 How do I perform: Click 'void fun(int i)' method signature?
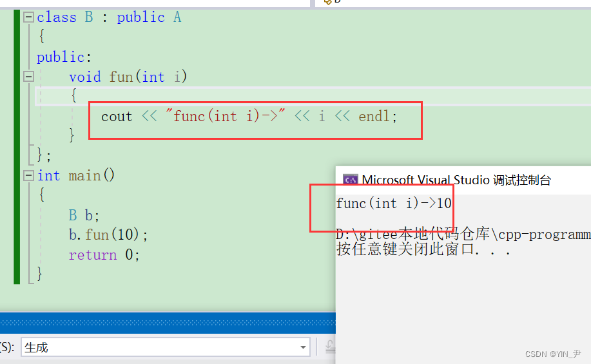coord(128,77)
